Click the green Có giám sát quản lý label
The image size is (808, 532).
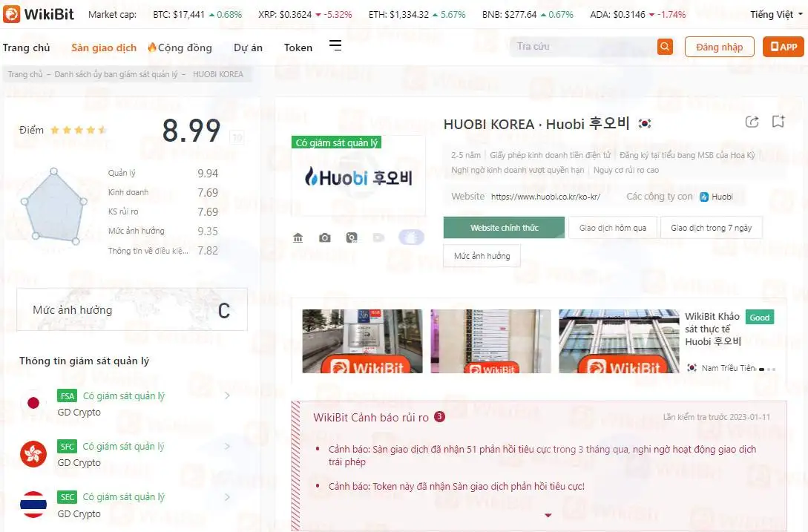[337, 142]
